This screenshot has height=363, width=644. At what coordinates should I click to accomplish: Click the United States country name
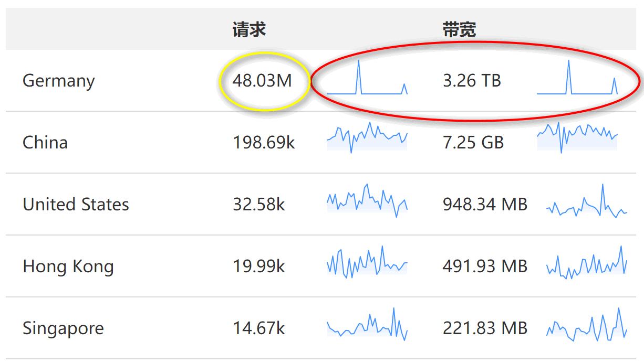(x=76, y=204)
